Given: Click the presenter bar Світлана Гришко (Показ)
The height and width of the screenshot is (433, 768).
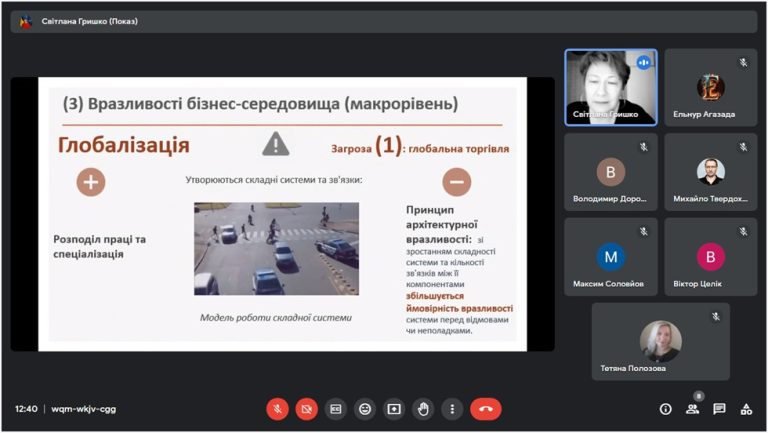Looking at the screenshot, I should (384, 22).
